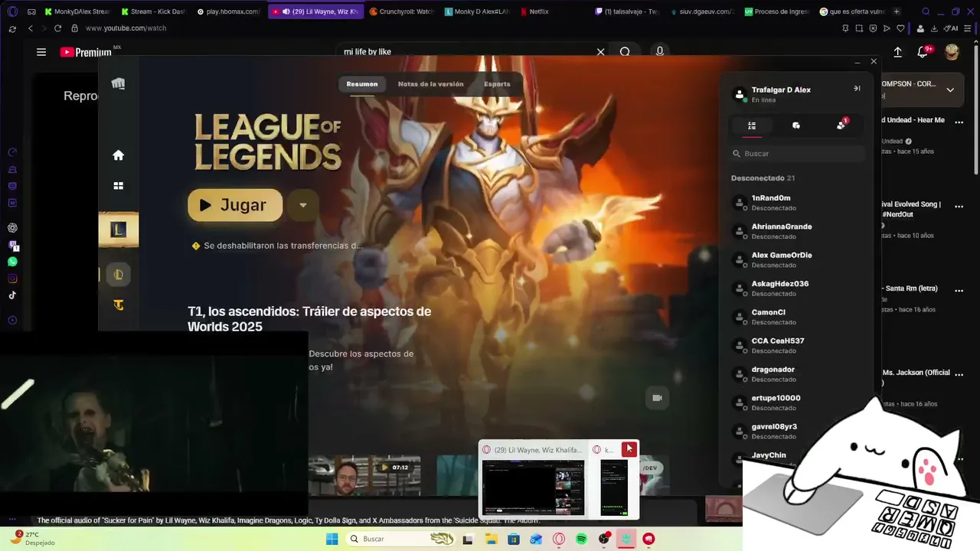Go to Riot Client home icon
Image resolution: width=980 pixels, height=551 pixels.
coord(118,155)
